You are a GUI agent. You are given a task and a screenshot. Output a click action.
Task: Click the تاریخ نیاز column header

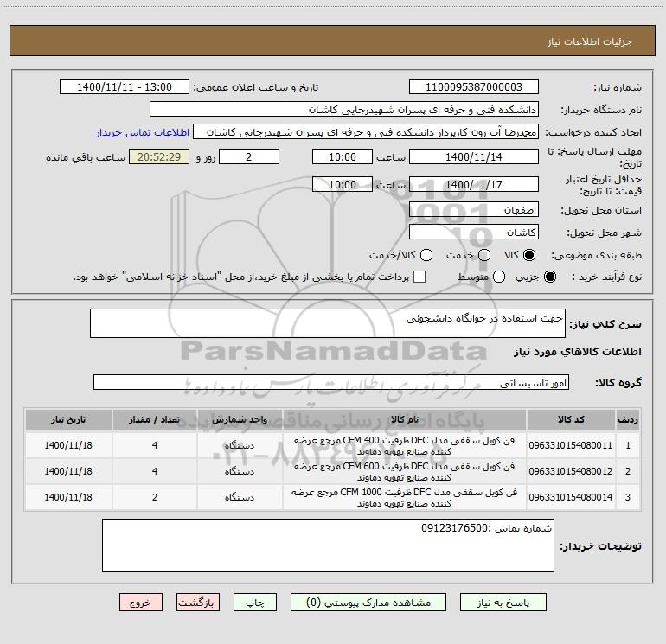coord(68,419)
